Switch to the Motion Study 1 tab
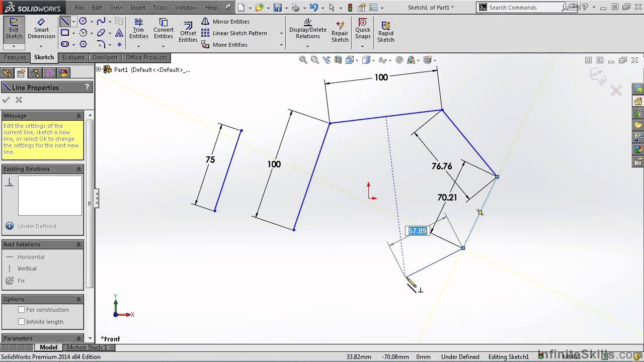The height and width of the screenshot is (362, 644). coord(88,347)
